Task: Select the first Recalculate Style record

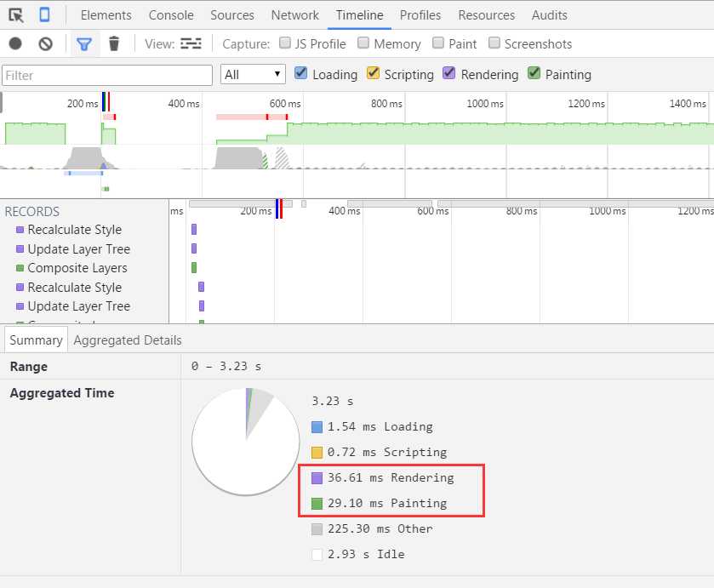Action: coord(75,230)
